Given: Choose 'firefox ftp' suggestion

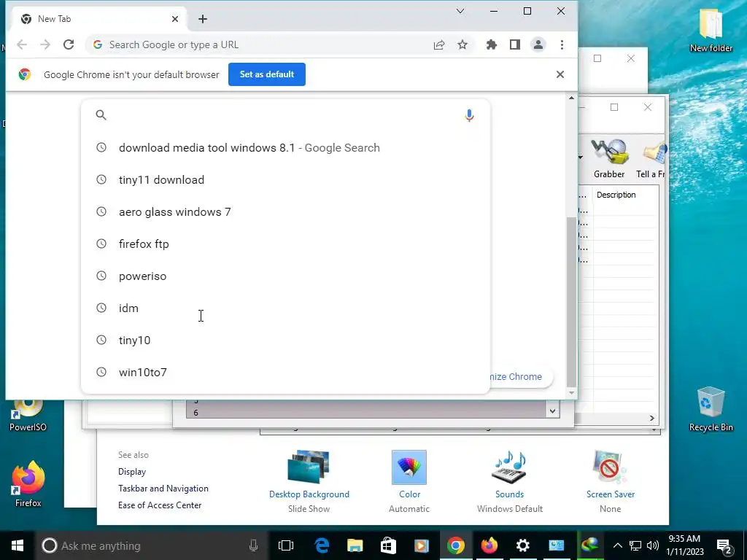Looking at the screenshot, I should pyautogui.click(x=285, y=244).
